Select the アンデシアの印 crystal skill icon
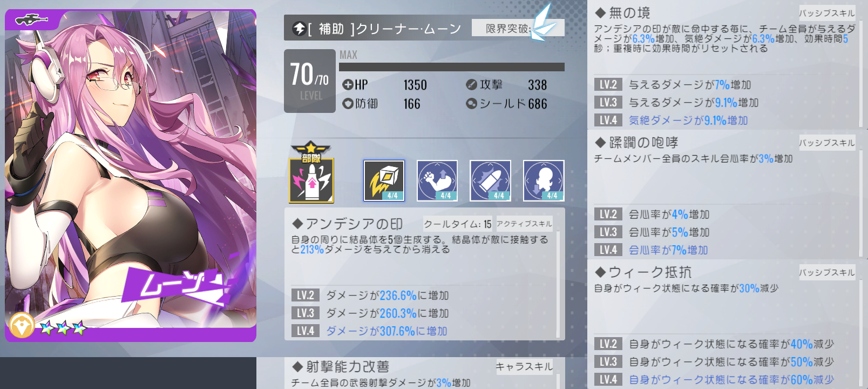 384,180
